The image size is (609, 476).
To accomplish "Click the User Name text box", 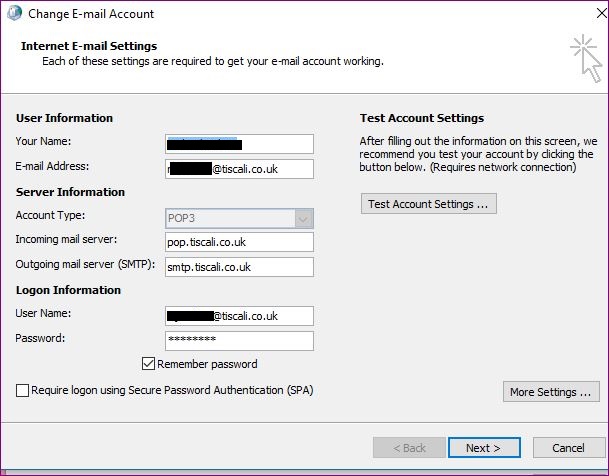I will 239,316.
